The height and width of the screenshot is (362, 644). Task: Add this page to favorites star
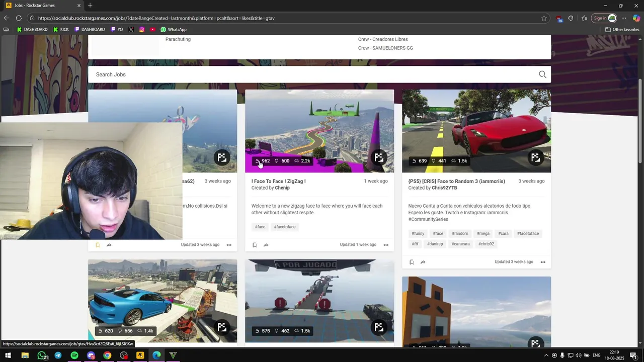point(544,18)
